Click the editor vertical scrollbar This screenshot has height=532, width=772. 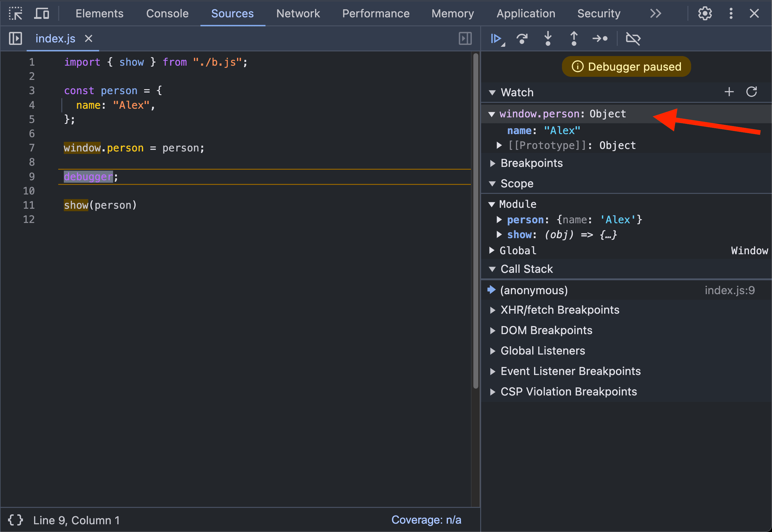tap(476, 221)
